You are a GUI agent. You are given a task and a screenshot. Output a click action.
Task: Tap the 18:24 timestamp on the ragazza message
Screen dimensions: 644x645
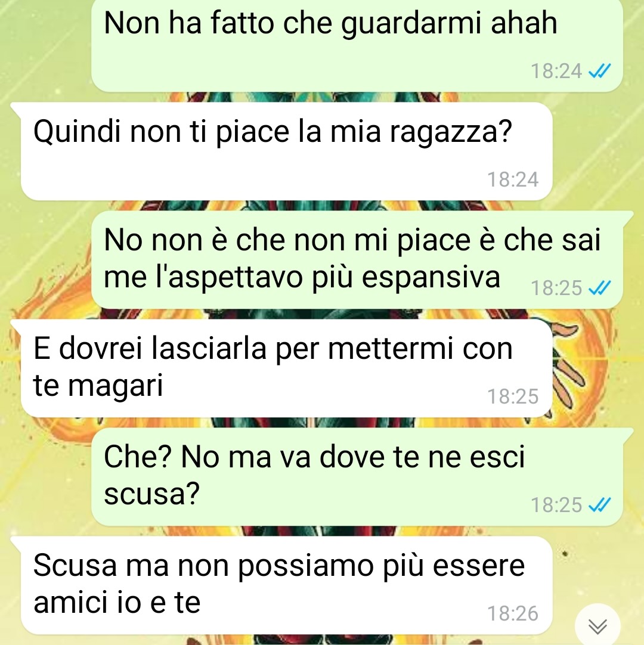(513, 179)
